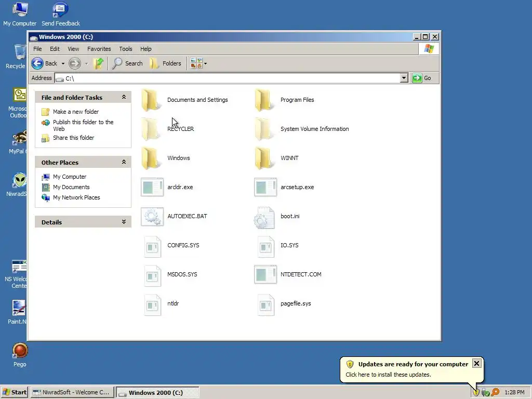The height and width of the screenshot is (399, 532).
Task: Click the orange magnifier tray icon
Action: [495, 393]
